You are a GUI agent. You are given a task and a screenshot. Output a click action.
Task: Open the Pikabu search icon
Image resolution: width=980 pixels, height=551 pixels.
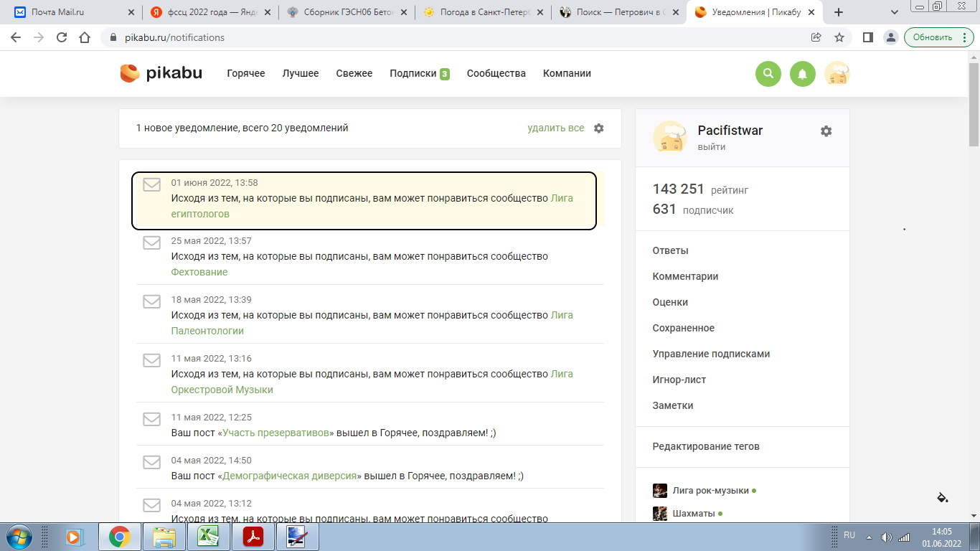tap(768, 73)
